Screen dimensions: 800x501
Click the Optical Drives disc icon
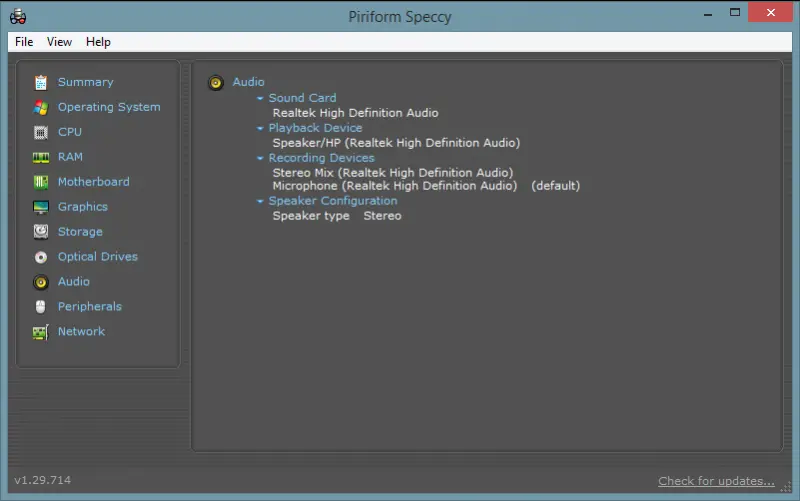click(x=41, y=257)
